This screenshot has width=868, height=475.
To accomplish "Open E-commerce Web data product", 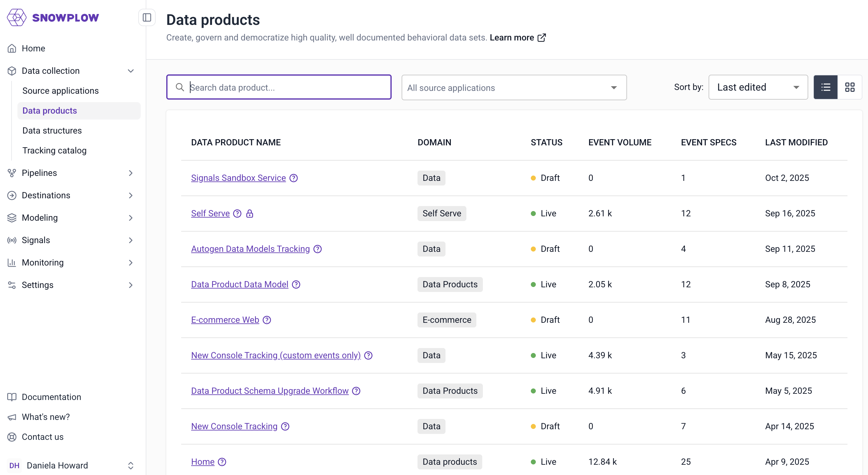I will 225,320.
